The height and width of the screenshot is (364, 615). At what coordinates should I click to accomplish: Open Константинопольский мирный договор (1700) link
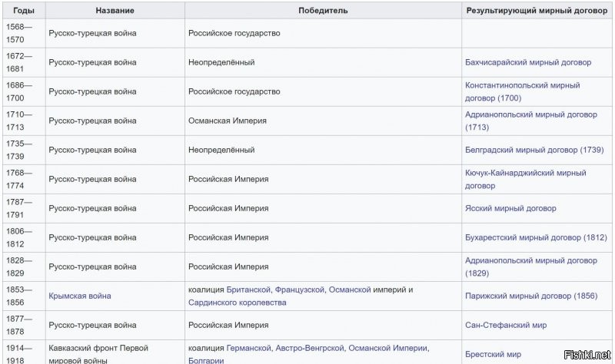point(523,91)
